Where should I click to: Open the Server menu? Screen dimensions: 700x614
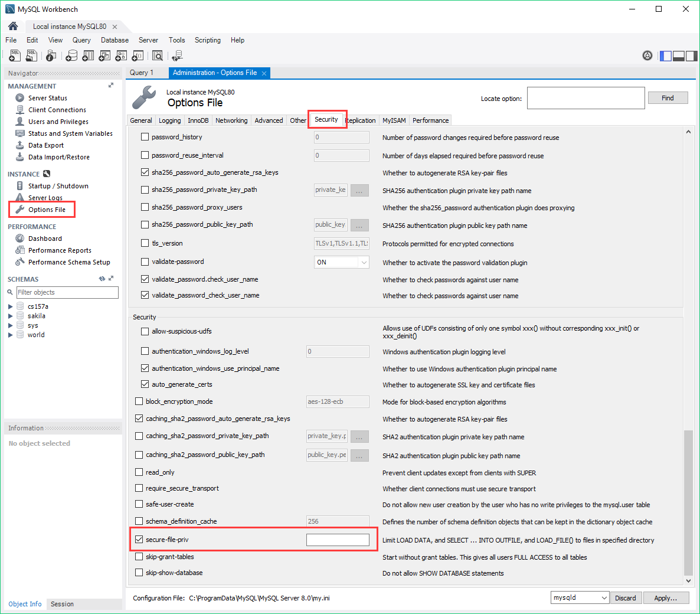coord(148,40)
